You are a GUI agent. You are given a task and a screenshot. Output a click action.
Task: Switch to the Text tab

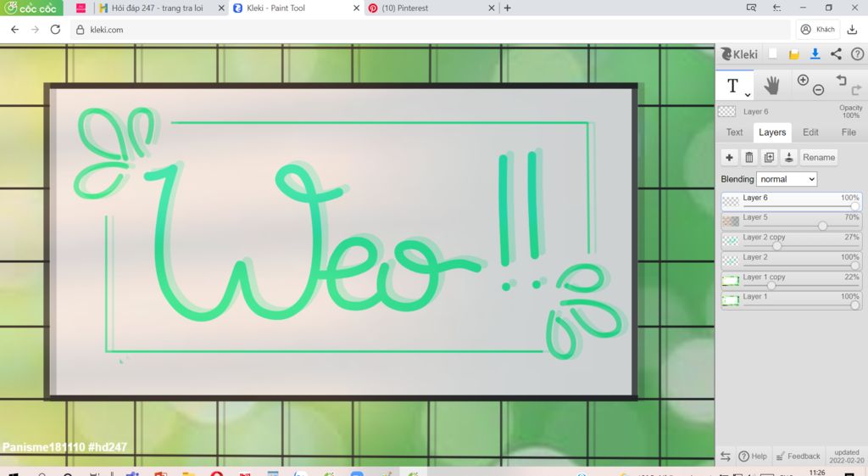click(x=734, y=132)
